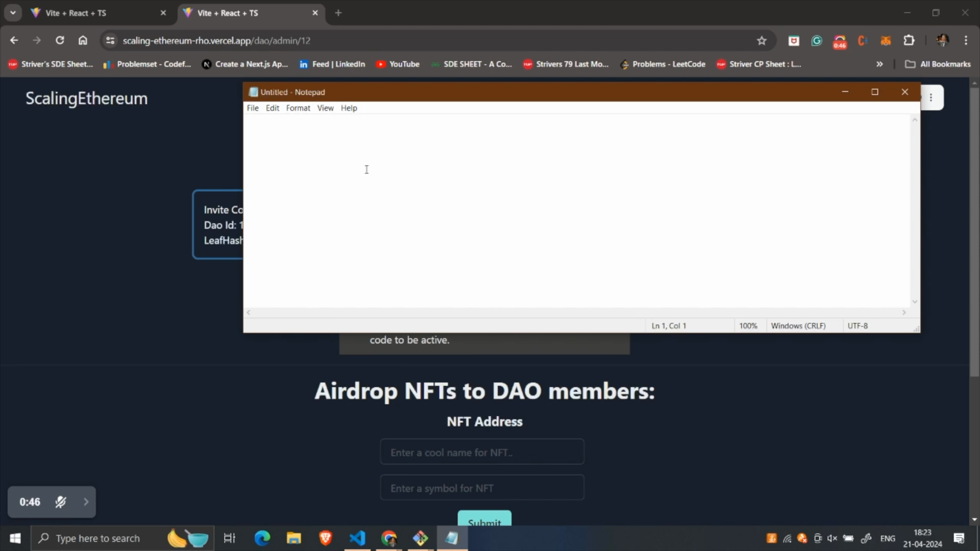This screenshot has height=551, width=980.
Task: Open the Notepad Format menu
Action: click(298, 108)
